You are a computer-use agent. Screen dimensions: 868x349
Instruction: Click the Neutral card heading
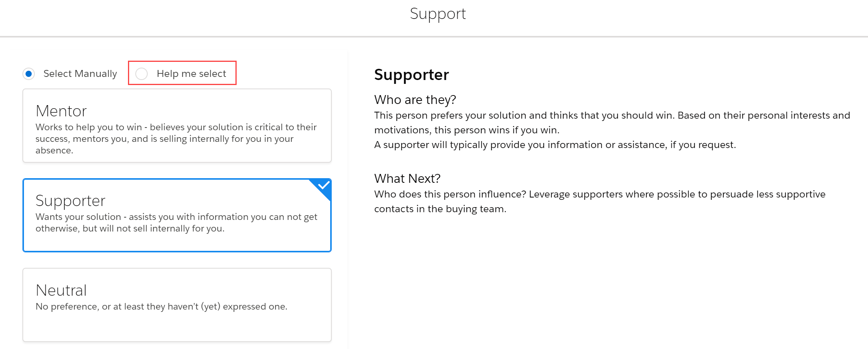pos(61,290)
